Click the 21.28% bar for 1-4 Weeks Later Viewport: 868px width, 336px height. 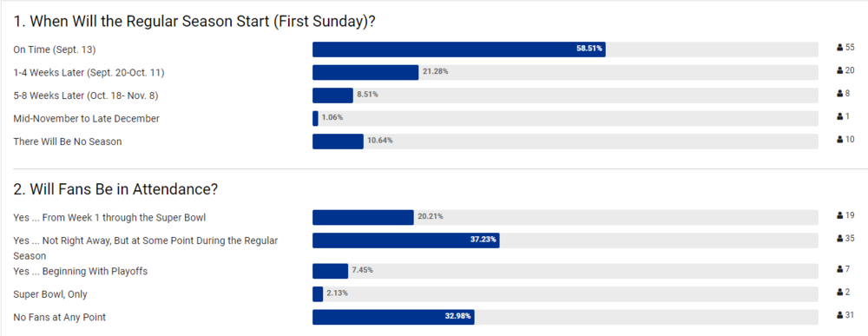365,73
